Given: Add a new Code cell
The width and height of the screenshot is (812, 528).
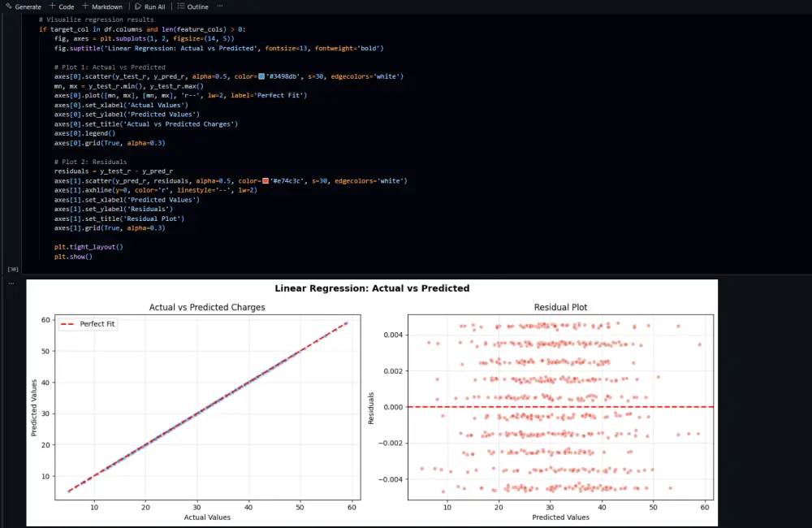Looking at the screenshot, I should pyautogui.click(x=62, y=6).
